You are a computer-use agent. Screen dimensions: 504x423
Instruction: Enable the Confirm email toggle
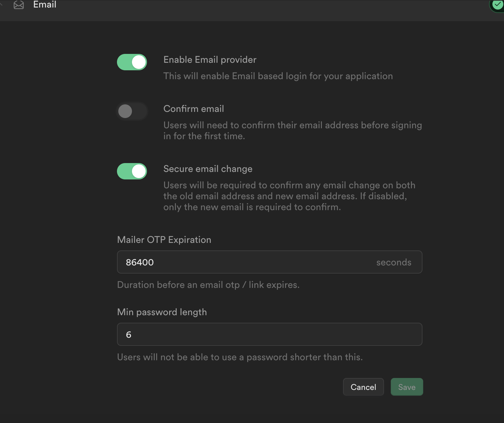pyautogui.click(x=132, y=112)
